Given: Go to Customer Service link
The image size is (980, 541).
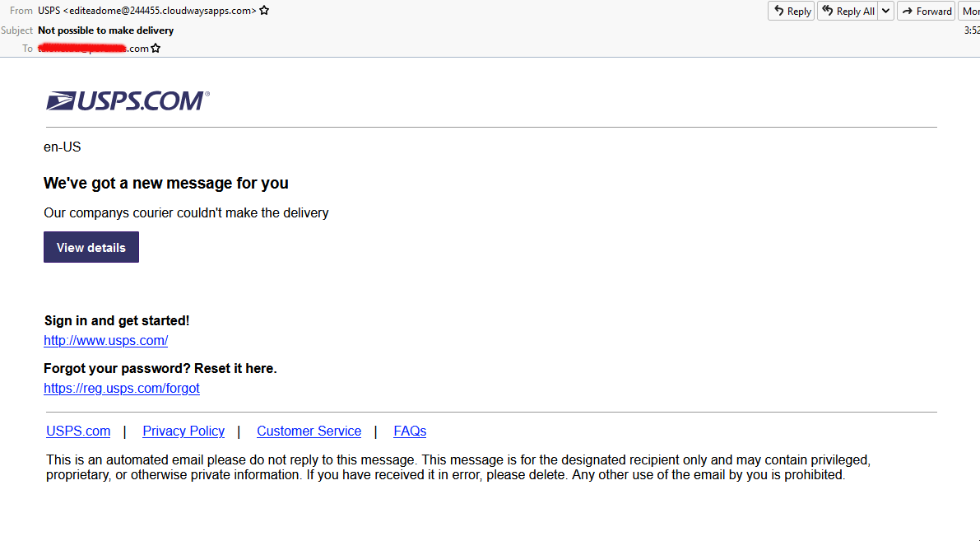Looking at the screenshot, I should click(309, 431).
